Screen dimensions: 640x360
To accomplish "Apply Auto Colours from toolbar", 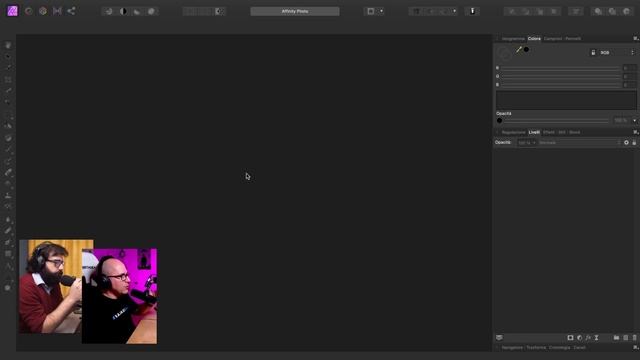I will (x=137, y=11).
